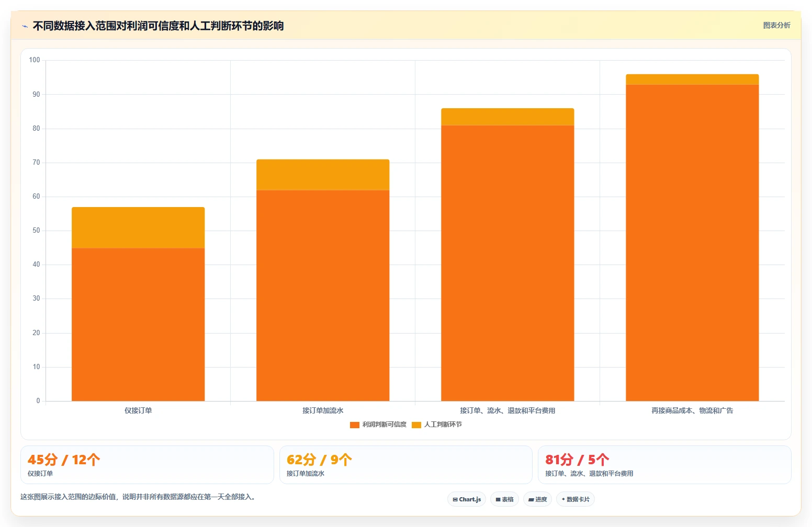The height and width of the screenshot is (527, 812).
Task: Click orange segment of 接订单、流水、退款和平台费用 bar
Action: (507, 263)
